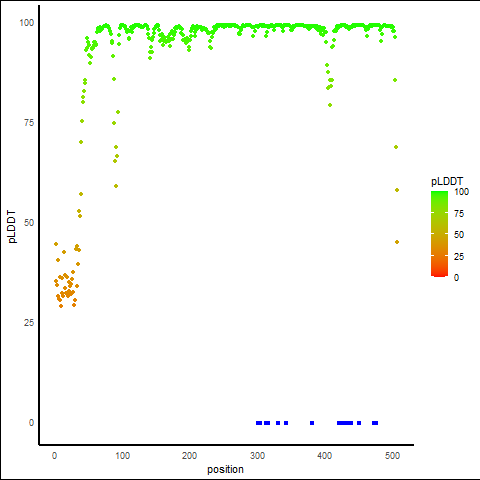Click the x-axis tick label 500
This screenshot has width=480, height=480.
pyautogui.click(x=392, y=456)
